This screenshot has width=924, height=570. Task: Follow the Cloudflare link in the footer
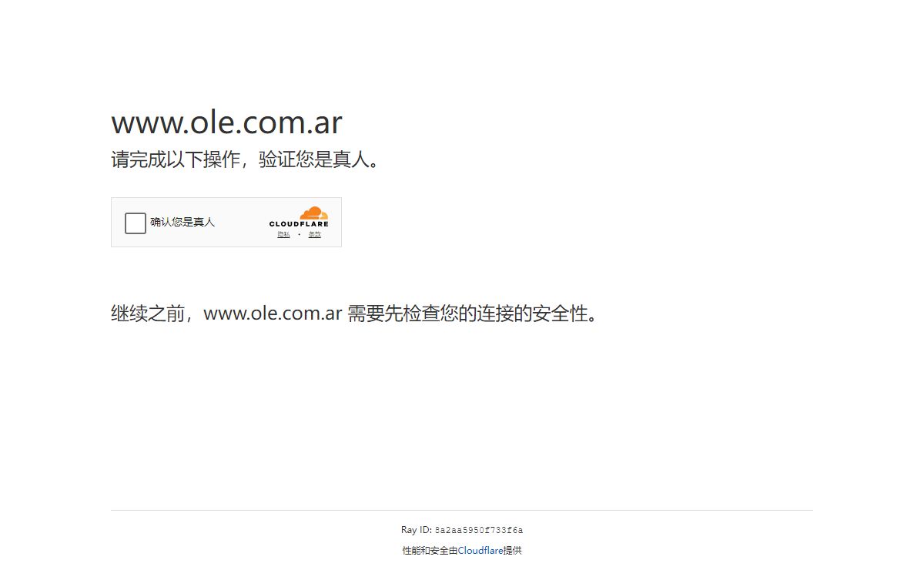click(x=480, y=551)
